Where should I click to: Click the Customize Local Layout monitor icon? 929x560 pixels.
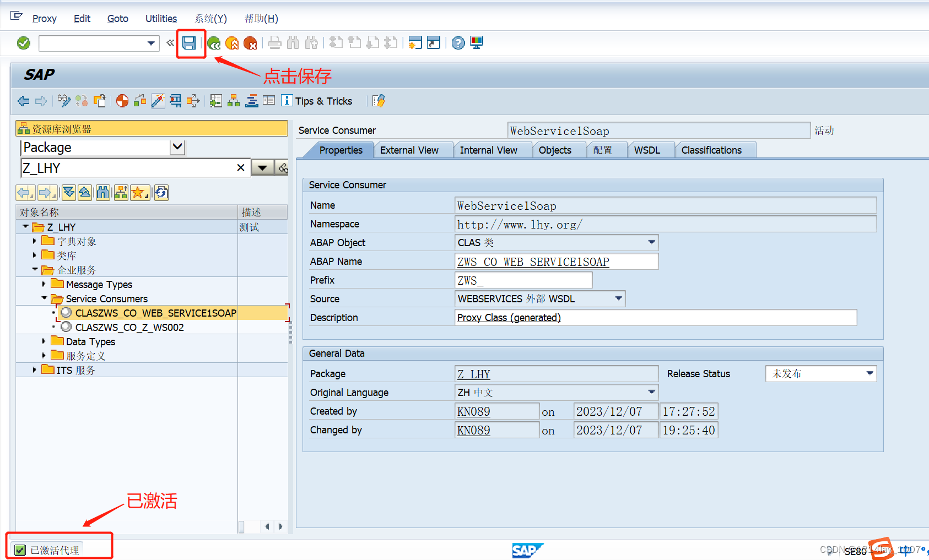coord(477,43)
